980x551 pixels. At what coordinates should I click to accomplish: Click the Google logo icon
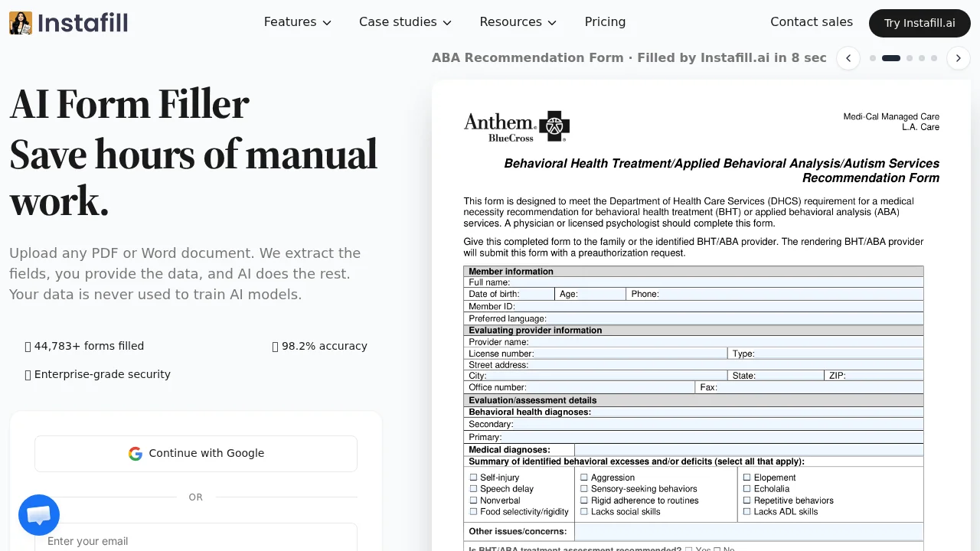(x=136, y=454)
